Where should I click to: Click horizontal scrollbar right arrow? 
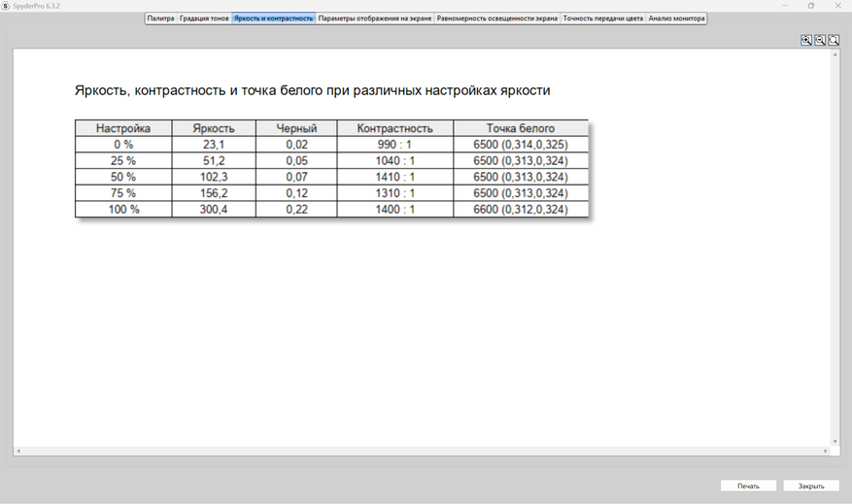pyautogui.click(x=826, y=452)
